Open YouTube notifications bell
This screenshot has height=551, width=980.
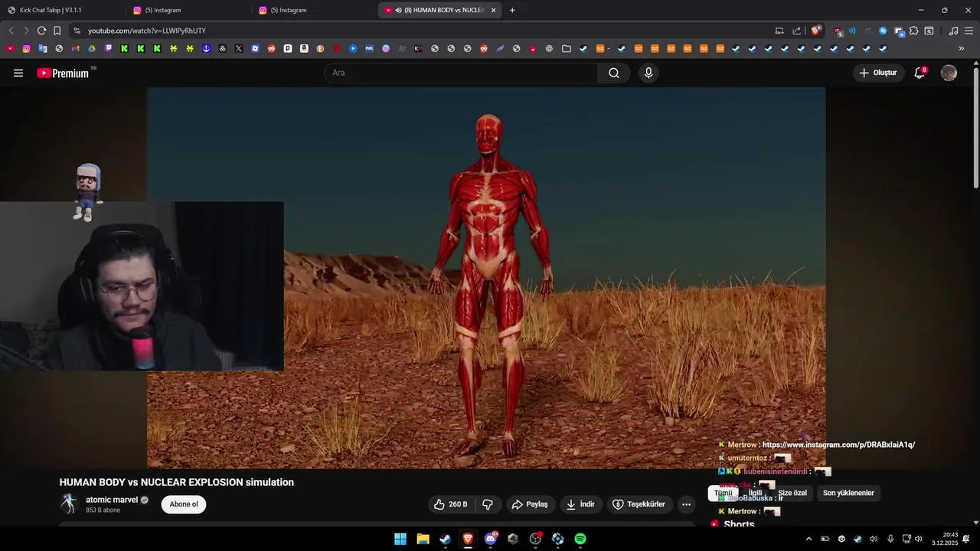click(920, 73)
